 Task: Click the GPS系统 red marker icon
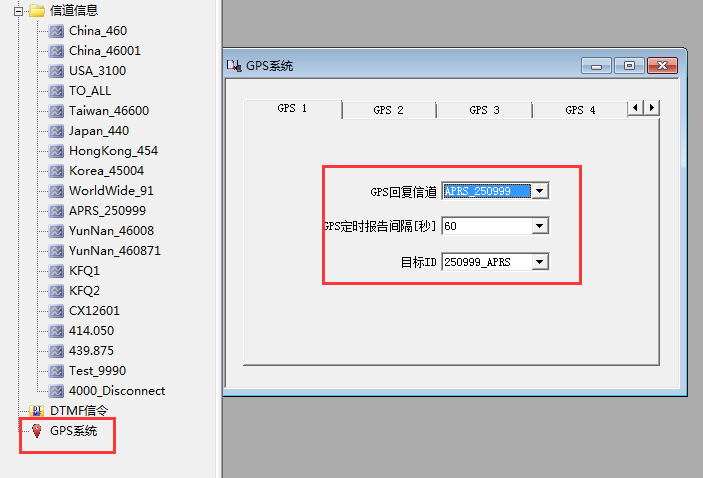pyautogui.click(x=37, y=431)
